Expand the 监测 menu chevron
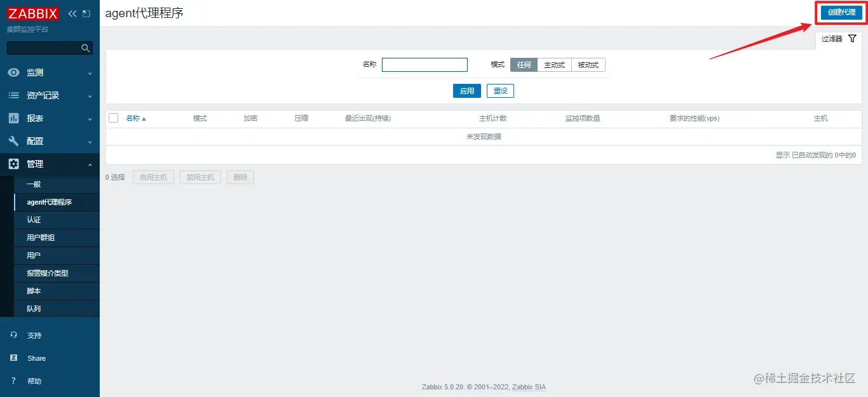The height and width of the screenshot is (397, 868). tap(90, 73)
